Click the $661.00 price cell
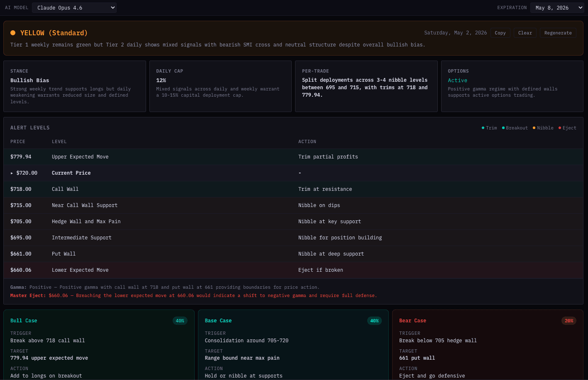588x380 pixels. click(x=21, y=254)
